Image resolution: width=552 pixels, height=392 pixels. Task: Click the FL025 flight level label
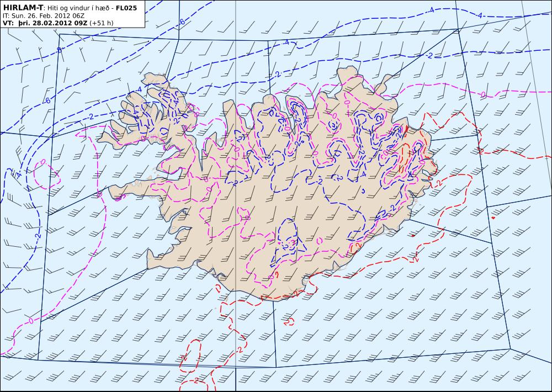point(126,8)
